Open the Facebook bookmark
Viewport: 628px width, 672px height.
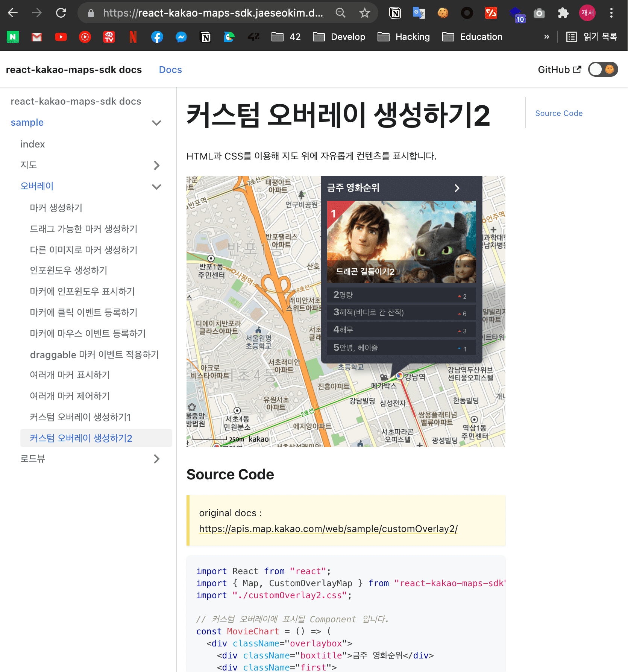(x=157, y=36)
